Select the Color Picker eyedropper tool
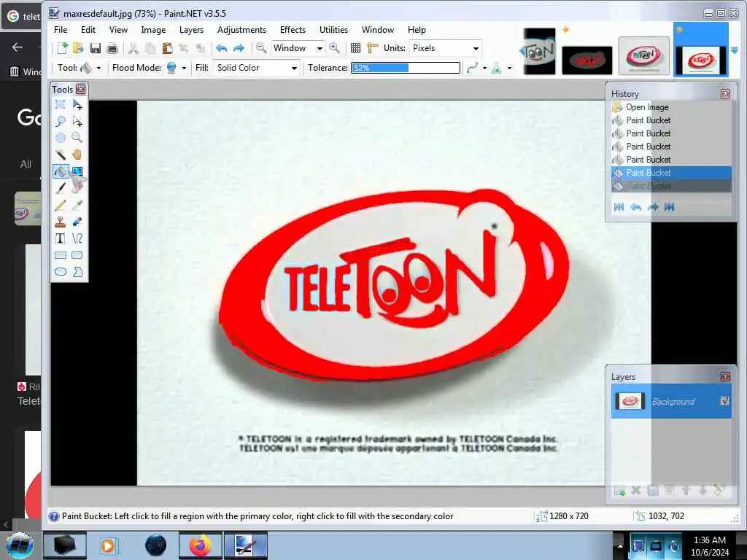This screenshot has width=747, height=560. (77, 205)
